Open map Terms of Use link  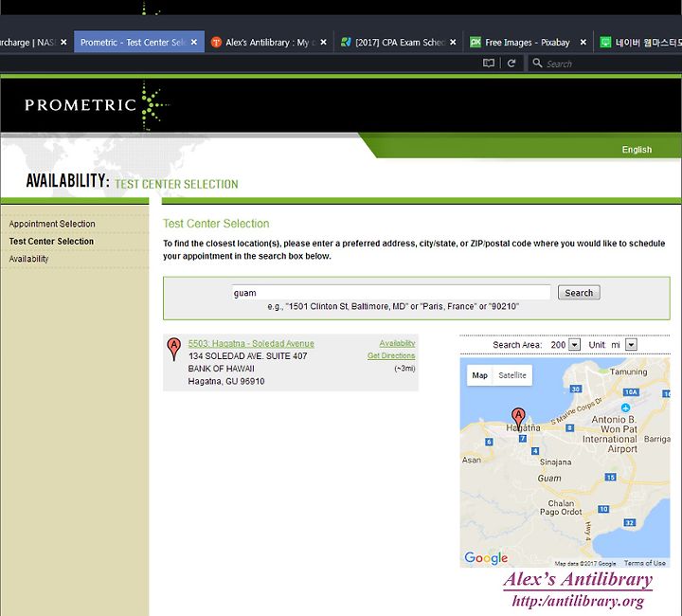(x=645, y=563)
